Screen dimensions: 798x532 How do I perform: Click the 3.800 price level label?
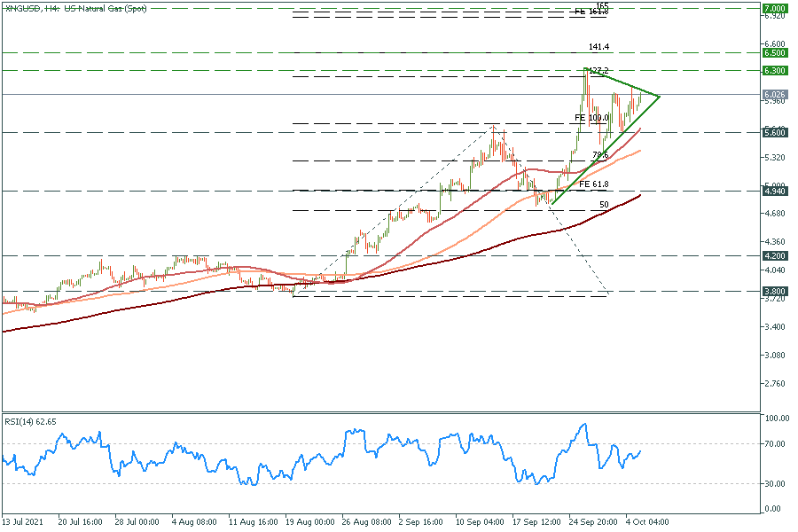click(x=773, y=291)
